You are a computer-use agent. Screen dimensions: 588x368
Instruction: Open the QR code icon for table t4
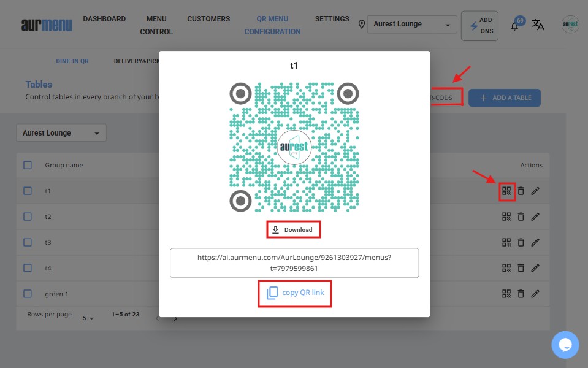(506, 268)
